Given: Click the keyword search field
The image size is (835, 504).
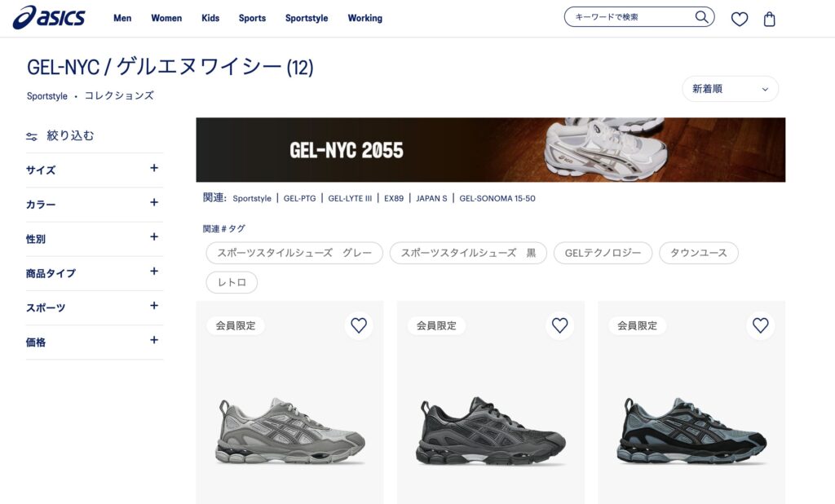Looking at the screenshot, I should point(634,17).
